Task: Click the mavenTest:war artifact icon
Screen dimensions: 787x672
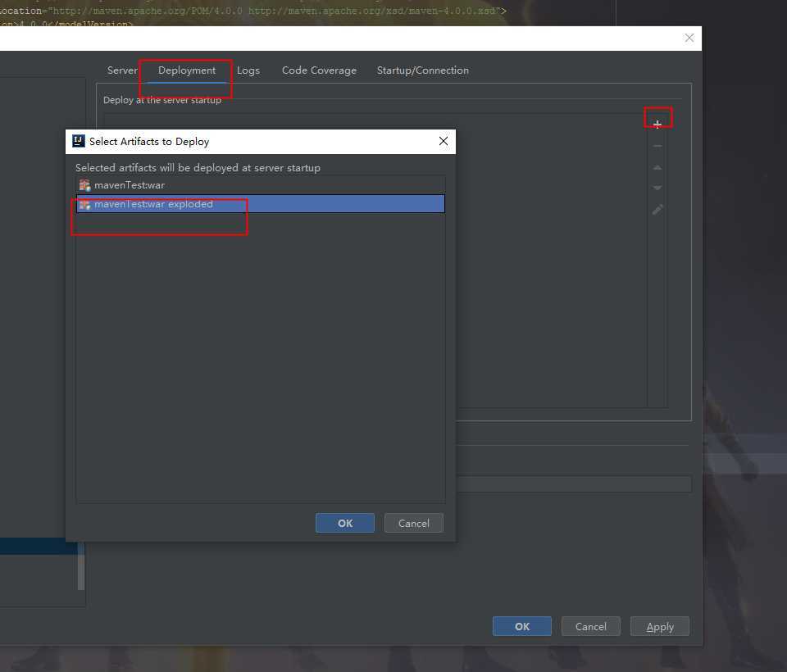Action: point(84,185)
